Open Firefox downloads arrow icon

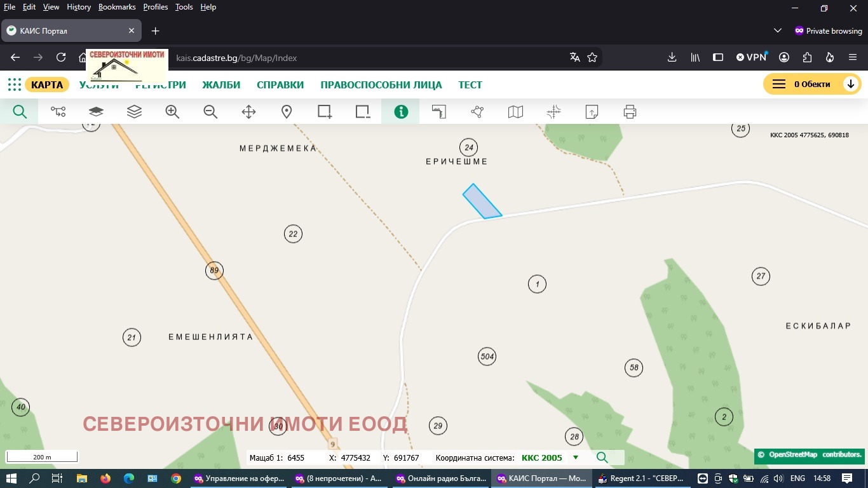pyautogui.click(x=672, y=57)
